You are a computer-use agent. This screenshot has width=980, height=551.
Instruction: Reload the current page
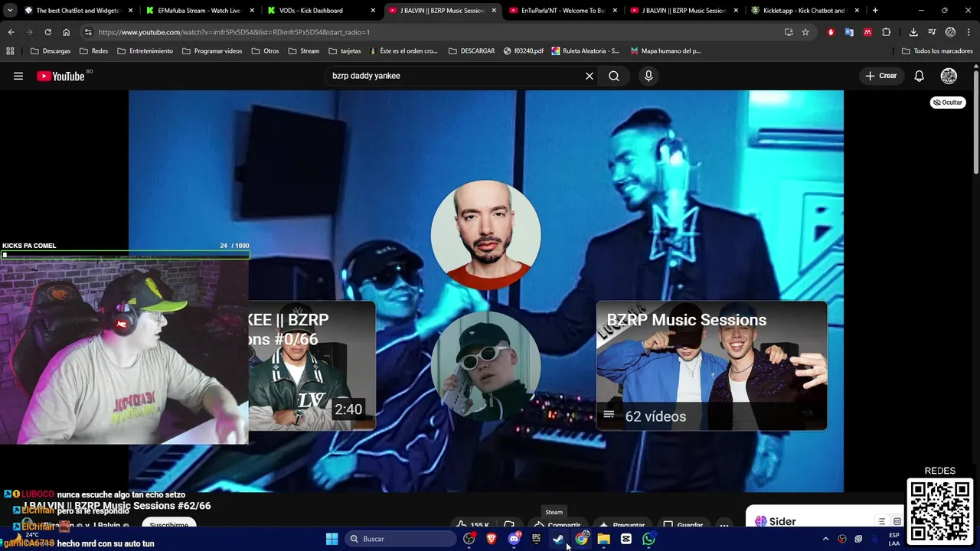tap(47, 32)
